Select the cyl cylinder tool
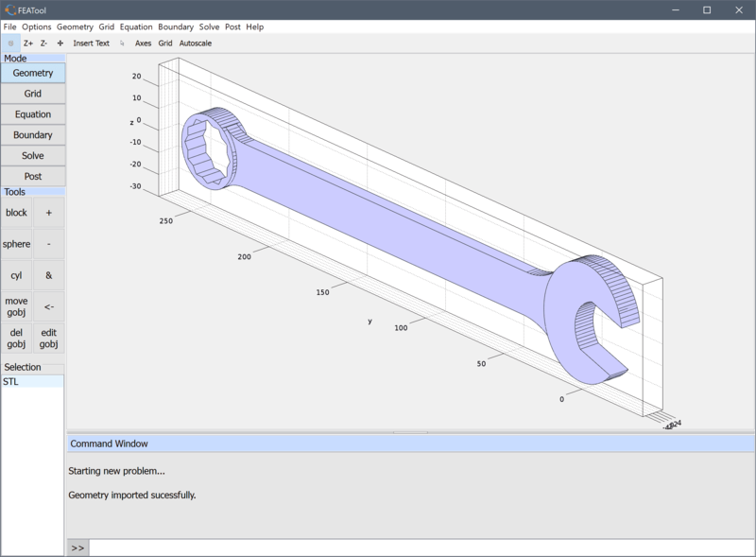Viewport: 756px width, 557px height. pos(16,275)
